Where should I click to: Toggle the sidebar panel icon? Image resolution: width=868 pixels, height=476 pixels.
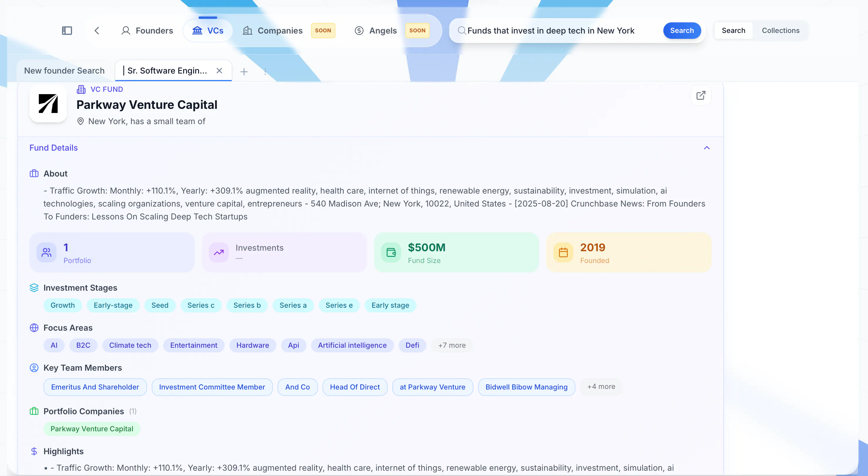(67, 31)
